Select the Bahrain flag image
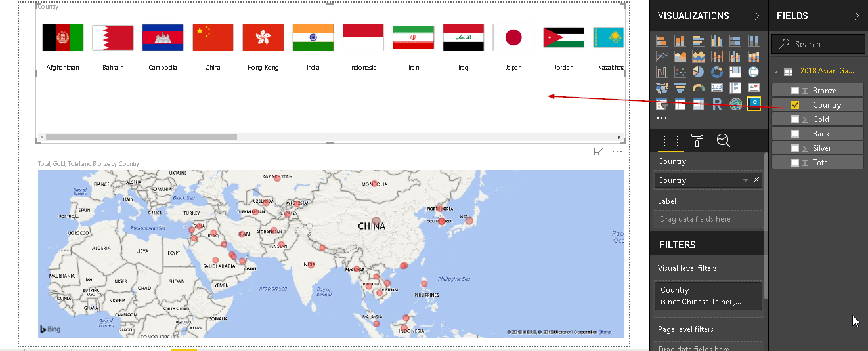 113,37
